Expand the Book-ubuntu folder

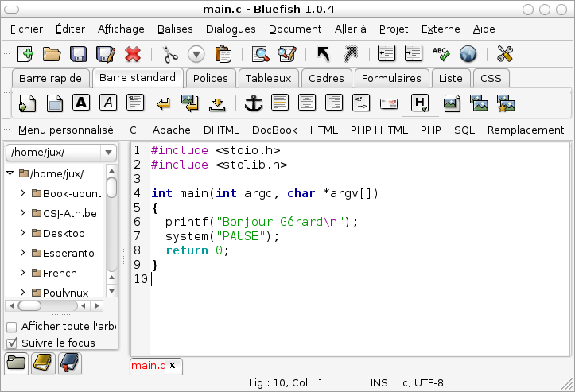coord(22,193)
